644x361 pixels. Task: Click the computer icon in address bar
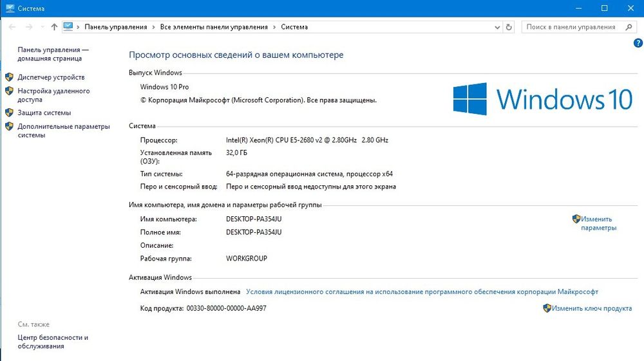pyautogui.click(x=68, y=26)
